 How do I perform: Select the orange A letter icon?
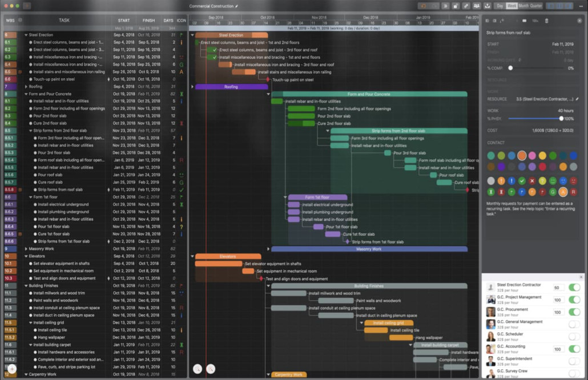563,192
